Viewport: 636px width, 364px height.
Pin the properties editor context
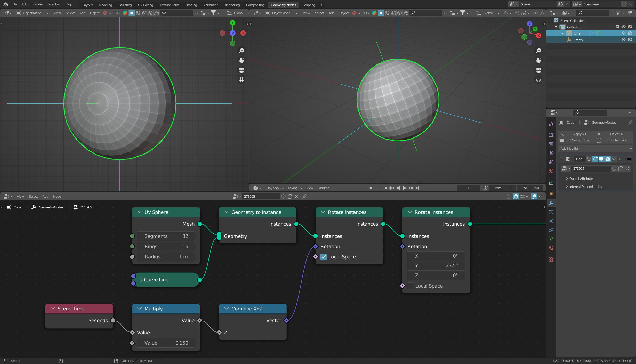[x=630, y=122]
